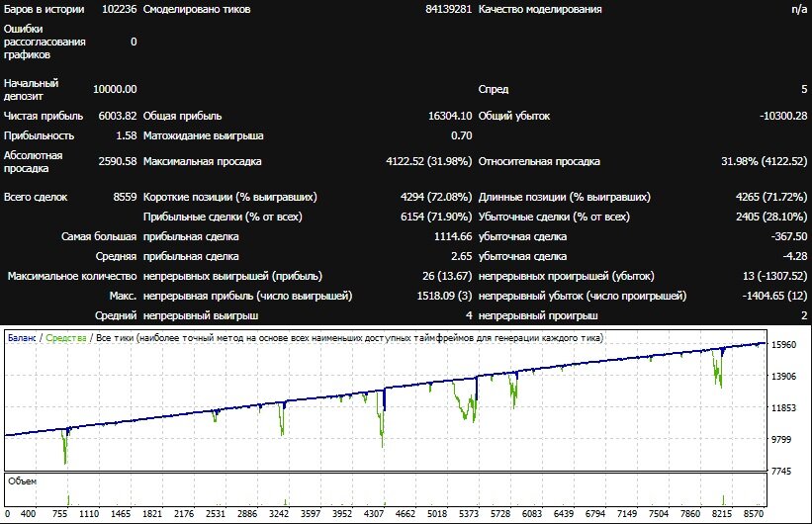Select the spread value 5
This screenshot has width=812, height=524.
point(804,89)
